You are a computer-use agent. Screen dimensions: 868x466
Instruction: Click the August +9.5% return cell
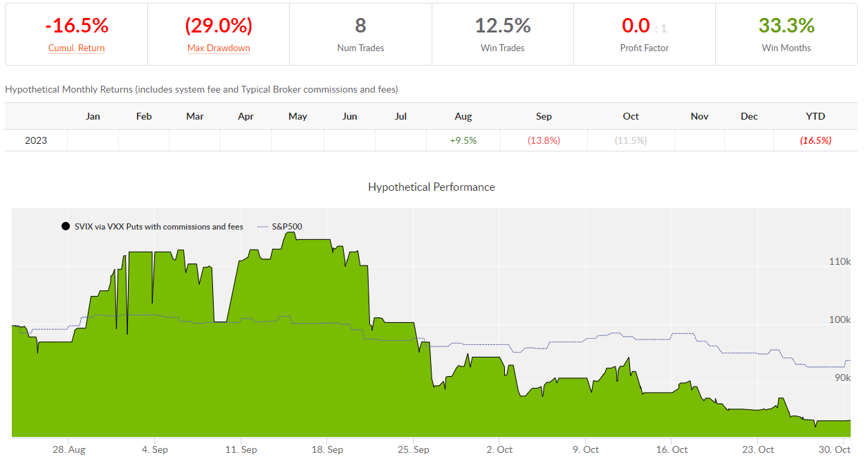(463, 140)
